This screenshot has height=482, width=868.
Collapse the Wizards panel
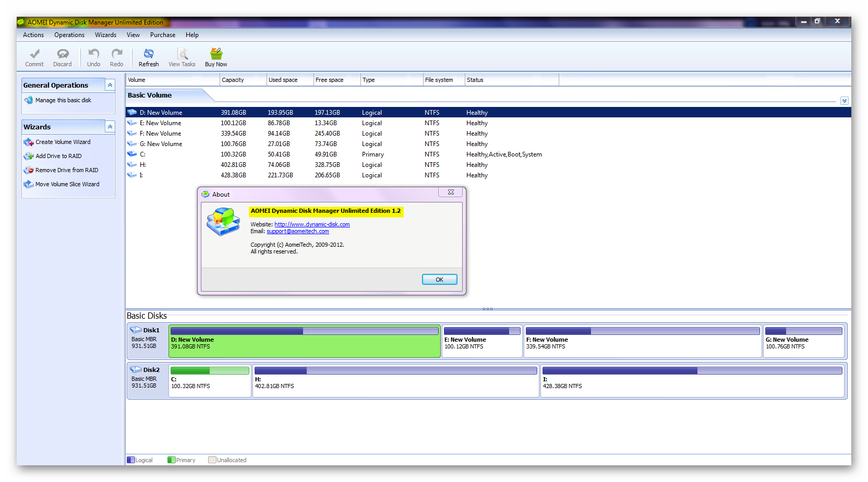(110, 127)
